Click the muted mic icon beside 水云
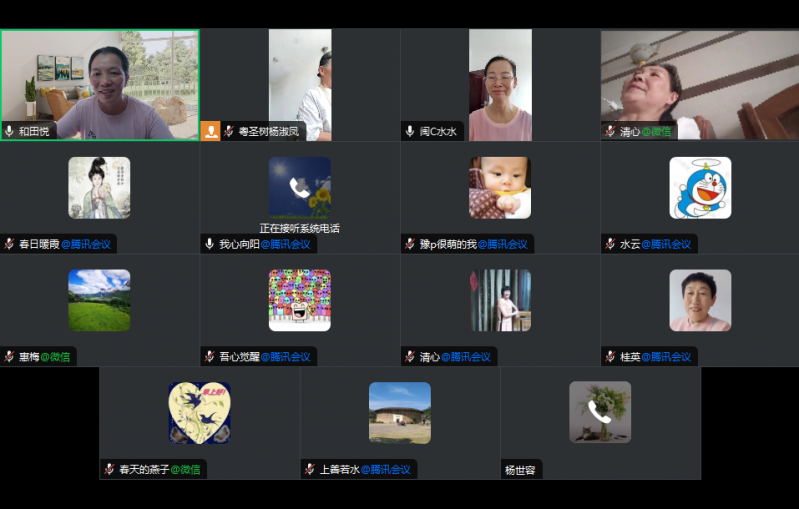This screenshot has height=509, width=799. point(610,244)
